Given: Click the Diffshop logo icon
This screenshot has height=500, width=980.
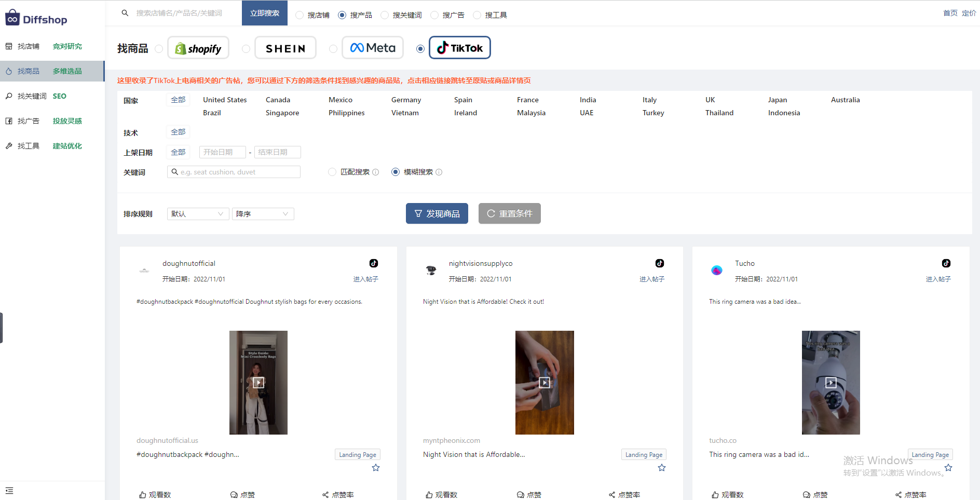Looking at the screenshot, I should [x=12, y=18].
